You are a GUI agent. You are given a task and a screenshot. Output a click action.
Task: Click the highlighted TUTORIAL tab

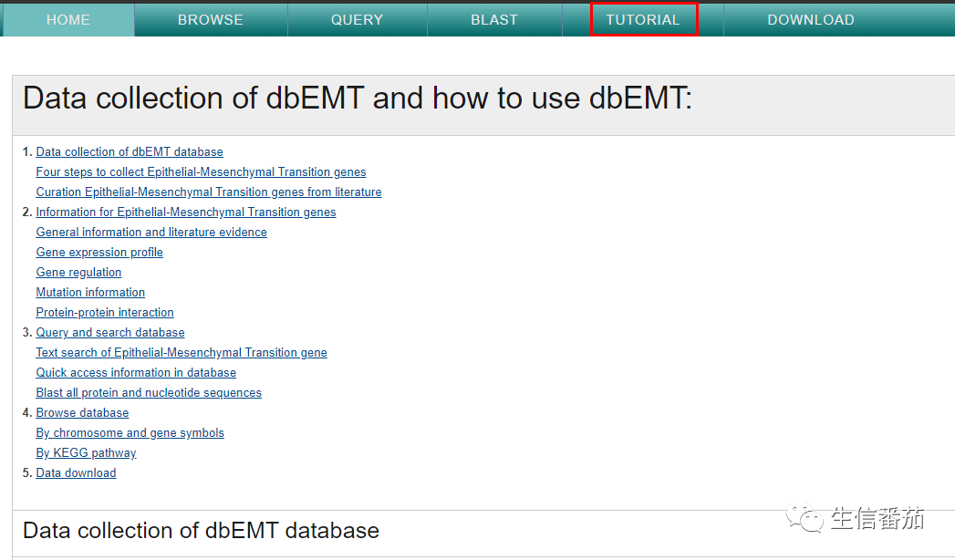(643, 19)
